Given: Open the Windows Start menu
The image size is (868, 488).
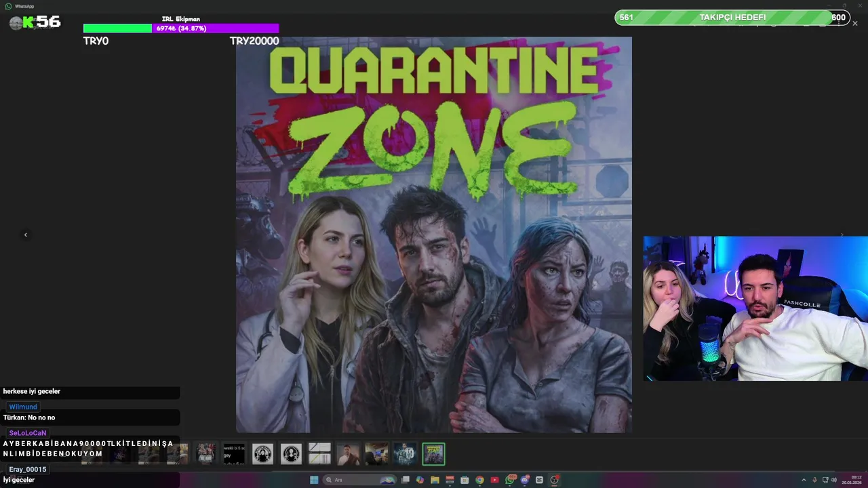Looking at the screenshot, I should point(314,480).
